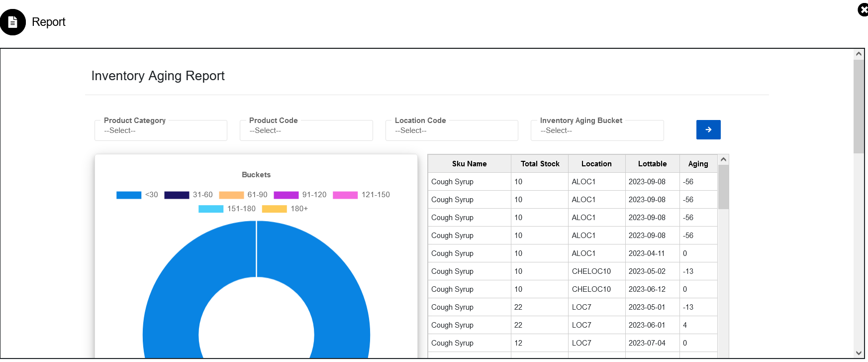868x362 pixels.
Task: Toggle the <30 legend color swatch
Action: (x=129, y=195)
